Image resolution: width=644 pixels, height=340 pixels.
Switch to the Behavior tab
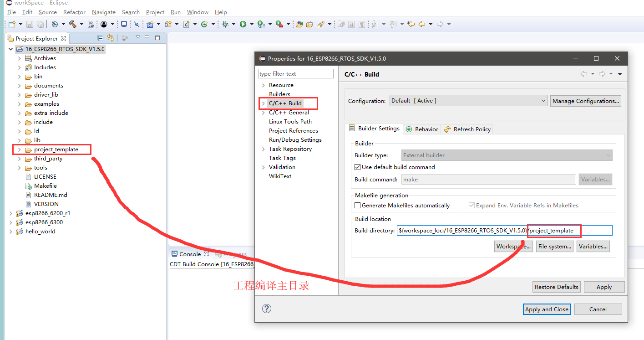point(422,129)
